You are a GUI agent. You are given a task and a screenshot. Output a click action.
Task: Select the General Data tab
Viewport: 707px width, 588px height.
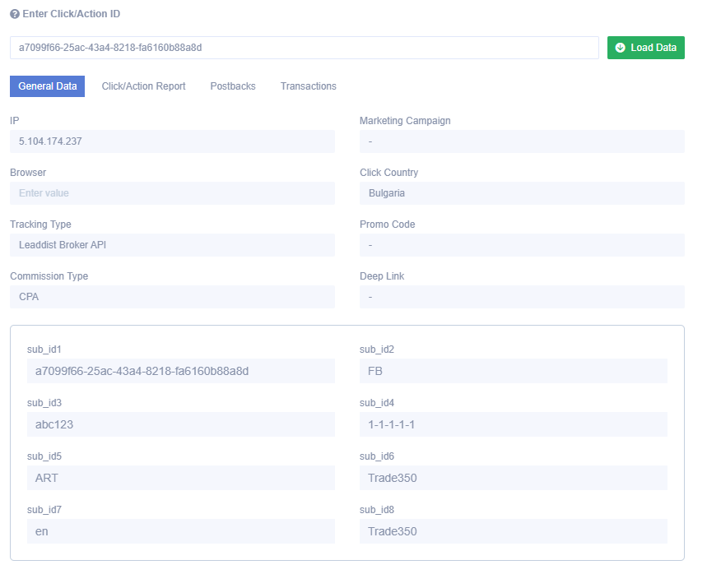[x=48, y=86]
